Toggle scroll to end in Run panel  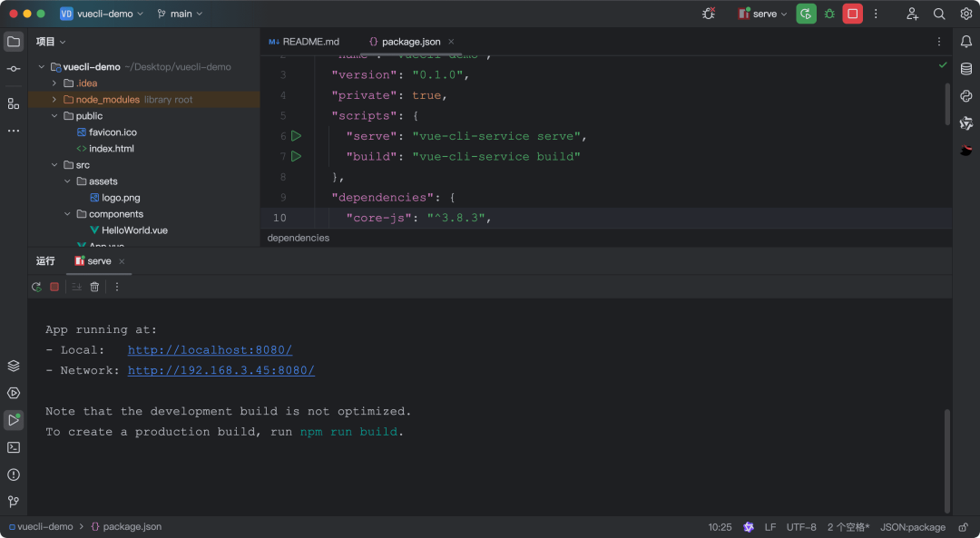tap(76, 287)
